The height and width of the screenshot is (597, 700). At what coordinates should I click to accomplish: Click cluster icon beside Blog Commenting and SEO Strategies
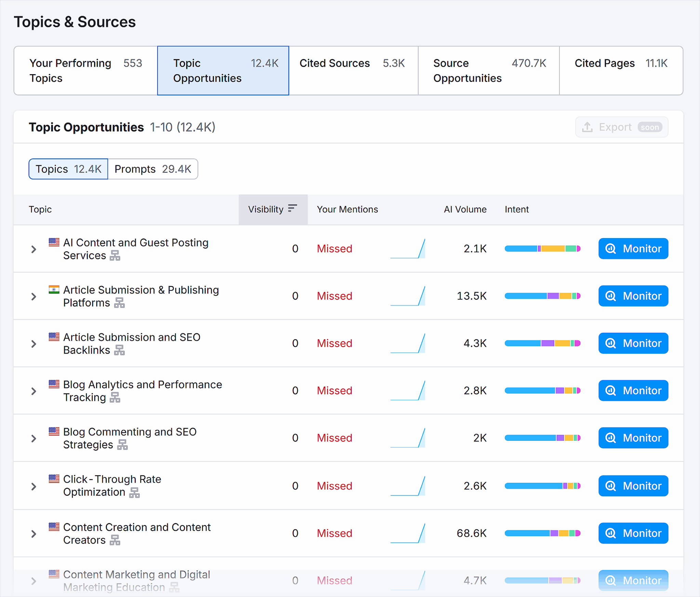122,445
